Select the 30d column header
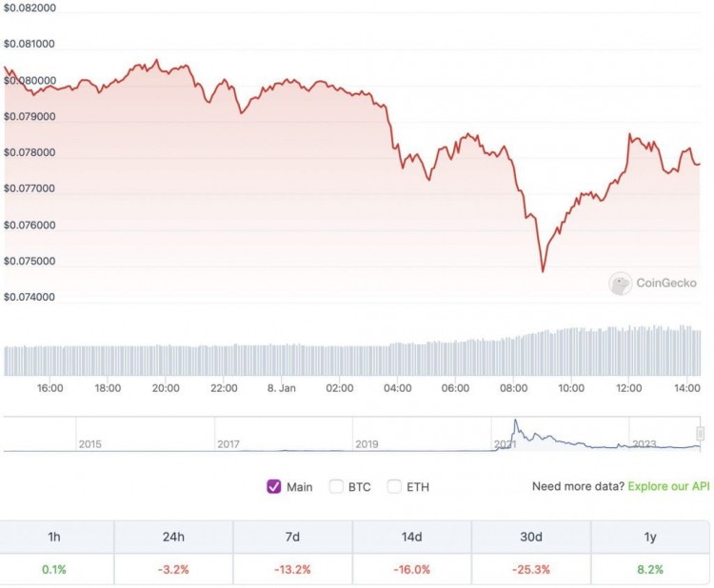This screenshot has height=588, width=714. click(530, 538)
